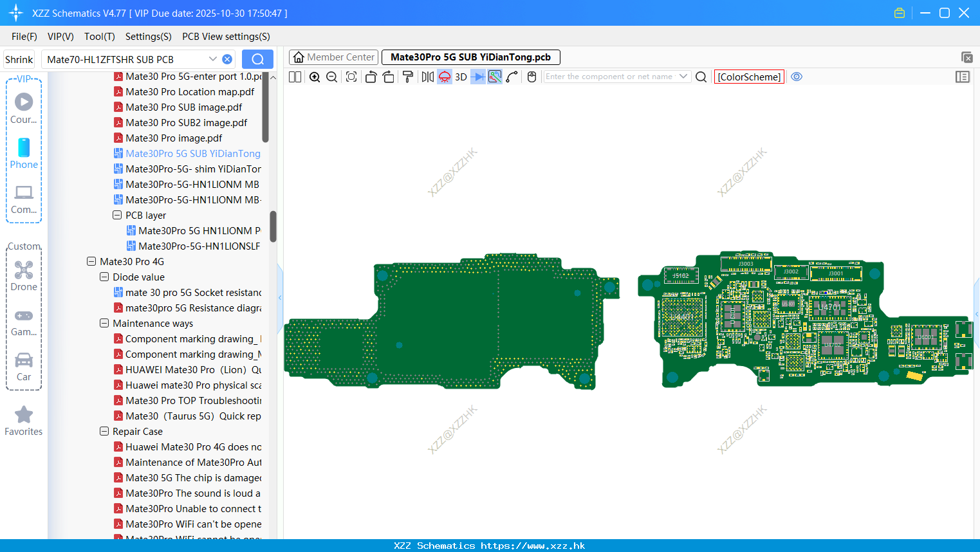Viewport: 980px width, 552px height.
Task: Open the XZZ website link in status bar
Action: pos(533,546)
